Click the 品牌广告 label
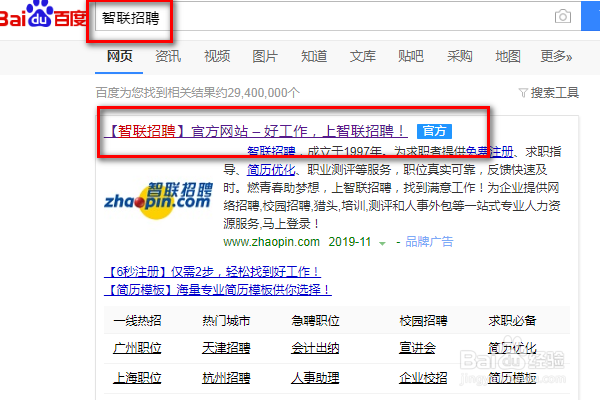This screenshot has height=400, width=600. click(x=429, y=242)
